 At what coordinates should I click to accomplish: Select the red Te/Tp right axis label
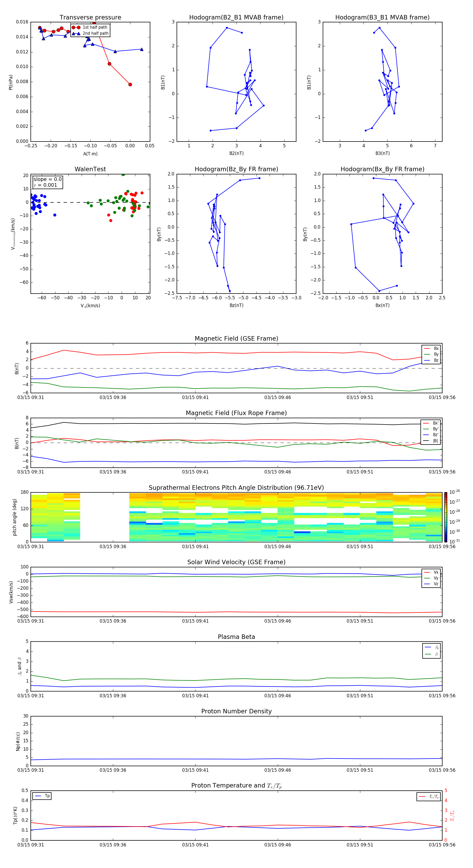point(453,815)
